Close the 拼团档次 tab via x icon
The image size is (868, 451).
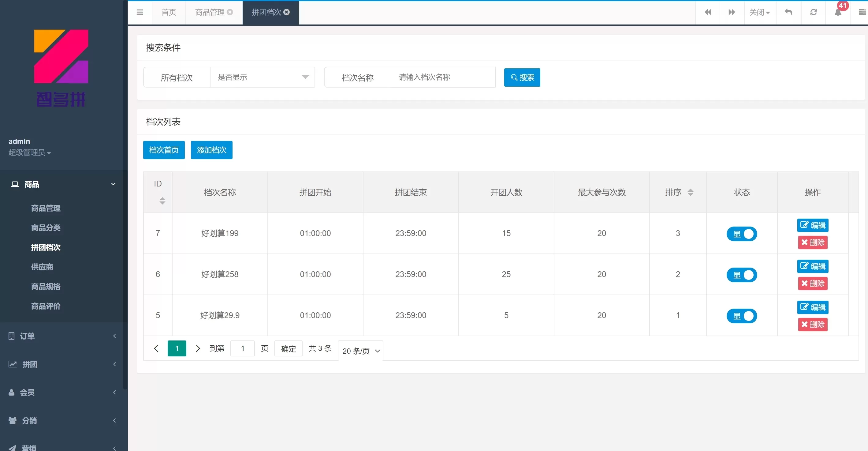point(286,13)
